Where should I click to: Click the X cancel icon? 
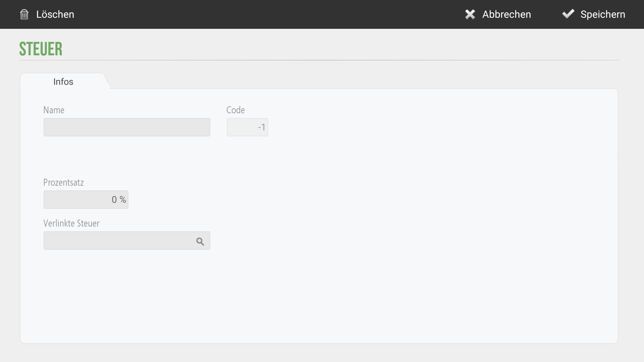[470, 14]
